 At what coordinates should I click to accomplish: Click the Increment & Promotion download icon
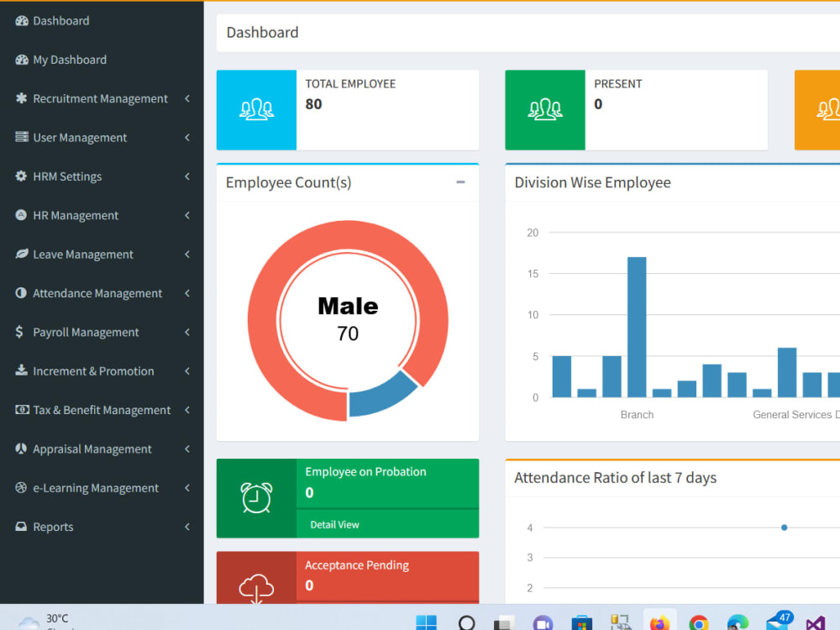tap(22, 370)
